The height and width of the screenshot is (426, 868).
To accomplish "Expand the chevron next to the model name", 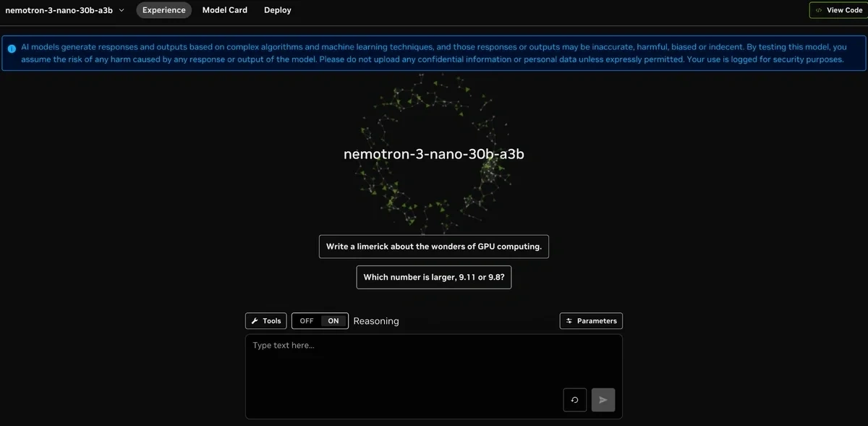I will [x=121, y=10].
